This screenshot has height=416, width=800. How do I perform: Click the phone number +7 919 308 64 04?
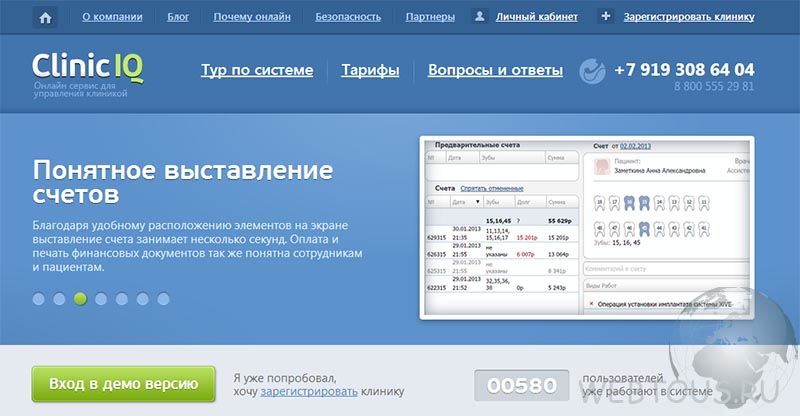pos(684,69)
